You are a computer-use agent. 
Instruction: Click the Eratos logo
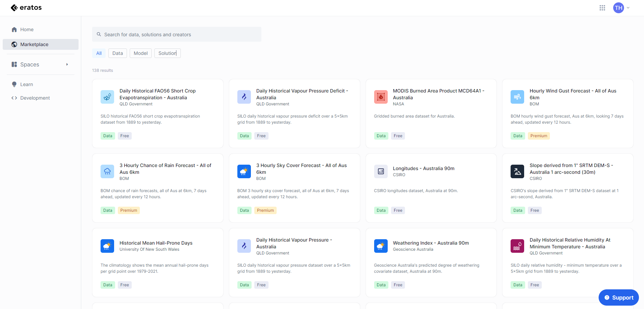(x=26, y=8)
